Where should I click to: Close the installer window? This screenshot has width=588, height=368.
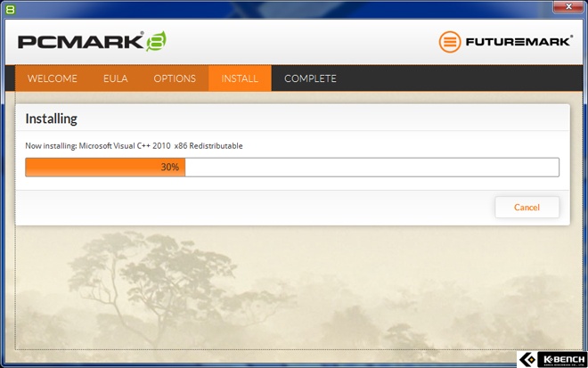coord(568,6)
